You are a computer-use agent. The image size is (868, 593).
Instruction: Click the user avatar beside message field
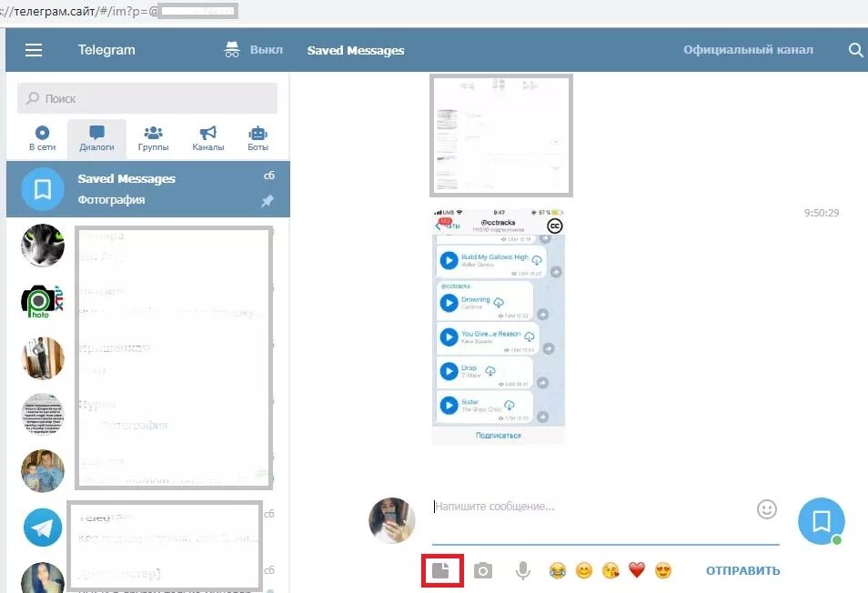click(x=392, y=520)
